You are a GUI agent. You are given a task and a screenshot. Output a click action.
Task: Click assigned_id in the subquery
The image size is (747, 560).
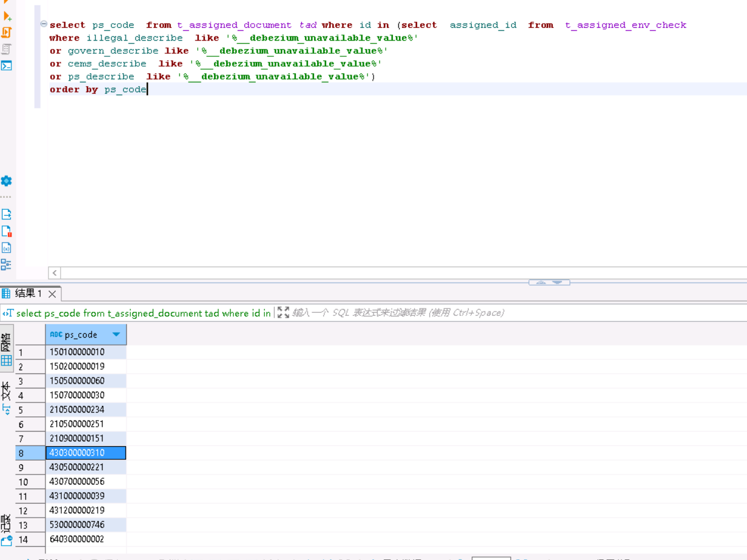click(x=483, y=25)
